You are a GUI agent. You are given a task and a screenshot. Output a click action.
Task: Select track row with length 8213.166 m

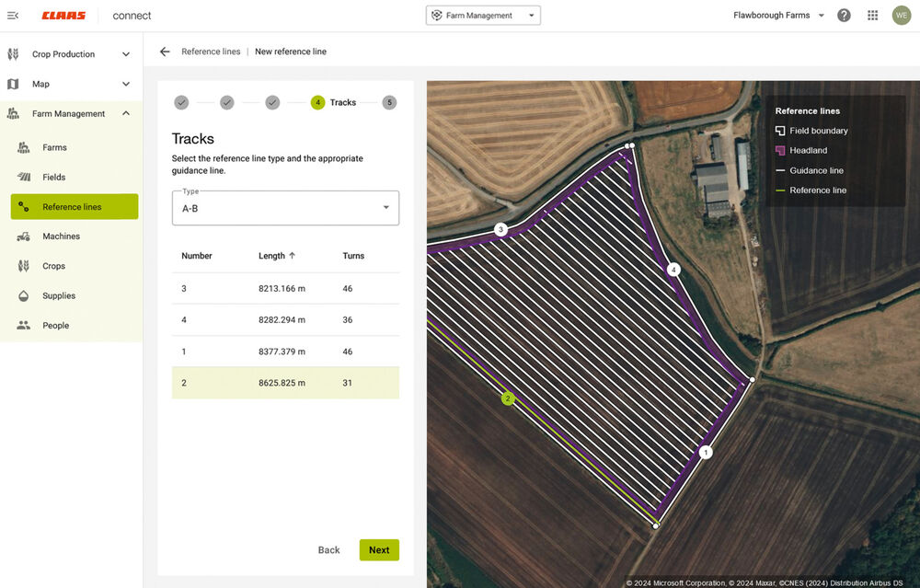point(286,288)
